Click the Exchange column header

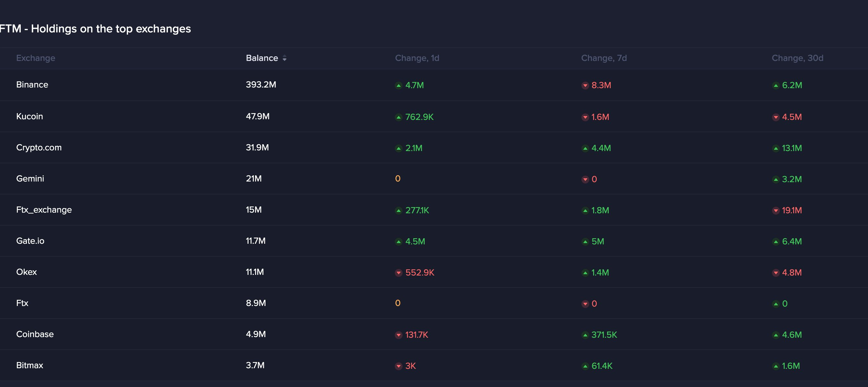(36, 58)
